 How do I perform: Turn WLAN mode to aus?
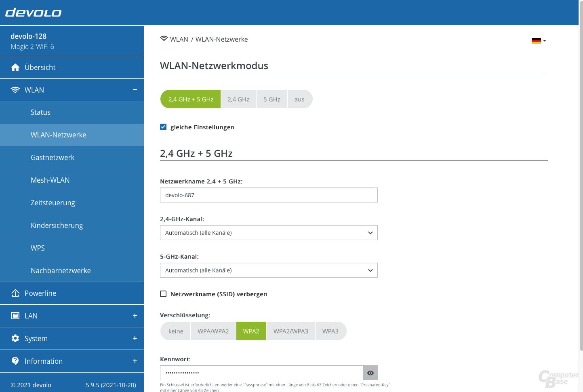pyautogui.click(x=299, y=99)
